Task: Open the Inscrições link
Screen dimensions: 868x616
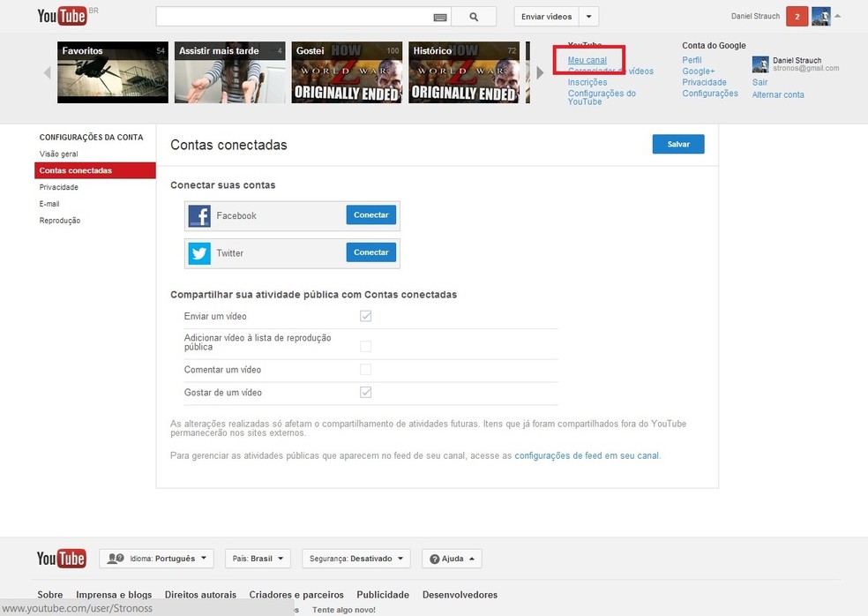Action: [587, 82]
